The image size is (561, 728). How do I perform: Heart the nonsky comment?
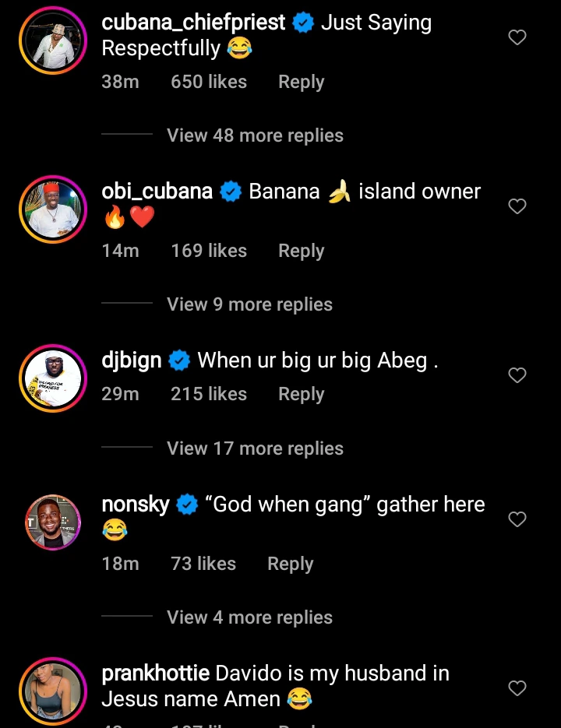pyautogui.click(x=517, y=519)
